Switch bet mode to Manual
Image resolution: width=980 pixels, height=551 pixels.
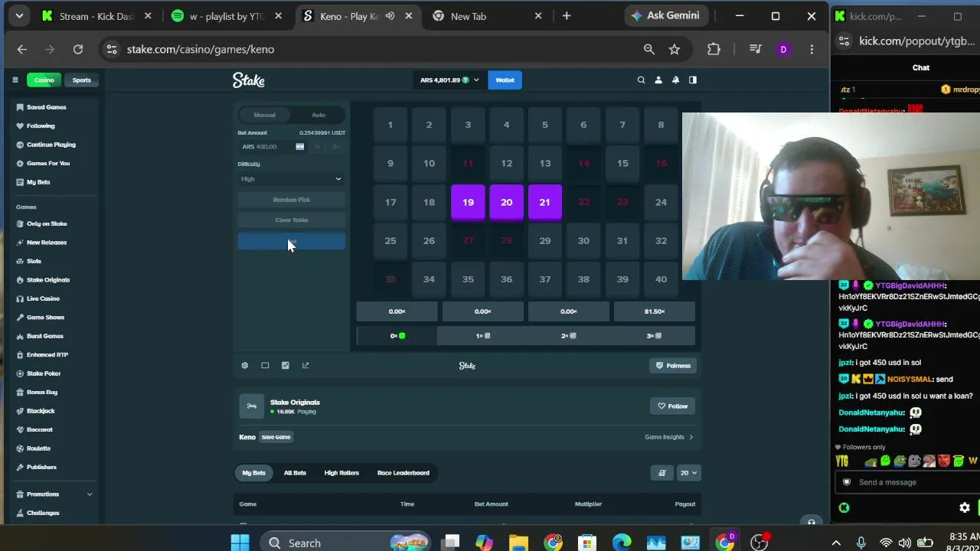click(x=265, y=115)
